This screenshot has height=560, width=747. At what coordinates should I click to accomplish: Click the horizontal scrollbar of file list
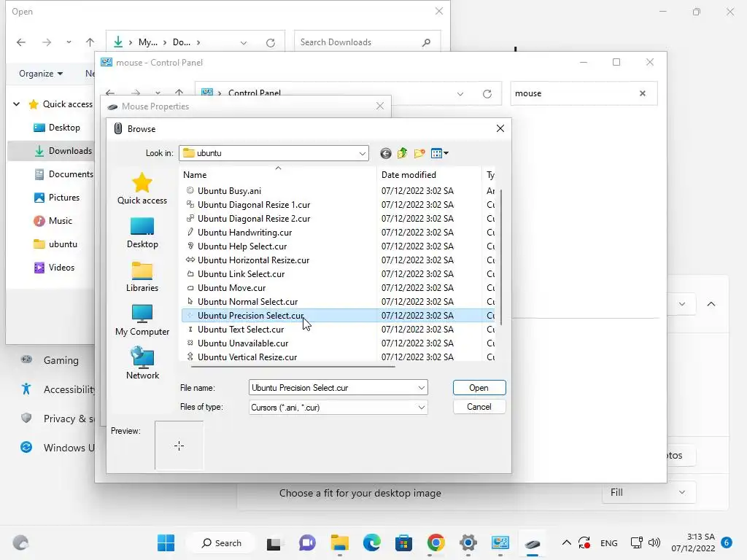293,367
